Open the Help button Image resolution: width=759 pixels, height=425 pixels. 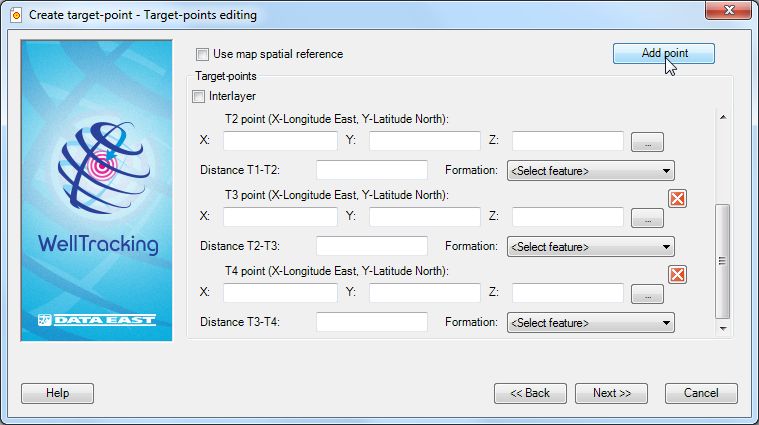(x=57, y=393)
